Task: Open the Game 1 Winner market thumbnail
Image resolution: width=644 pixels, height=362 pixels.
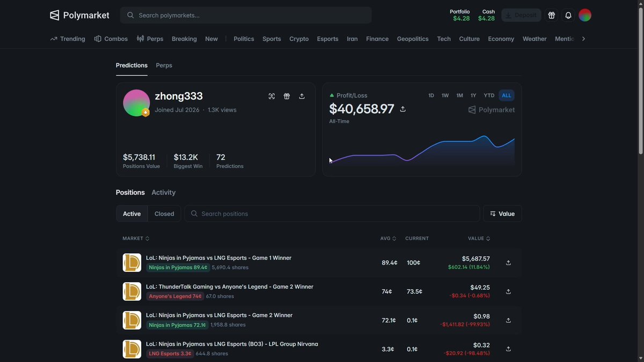Action: pos(132,263)
